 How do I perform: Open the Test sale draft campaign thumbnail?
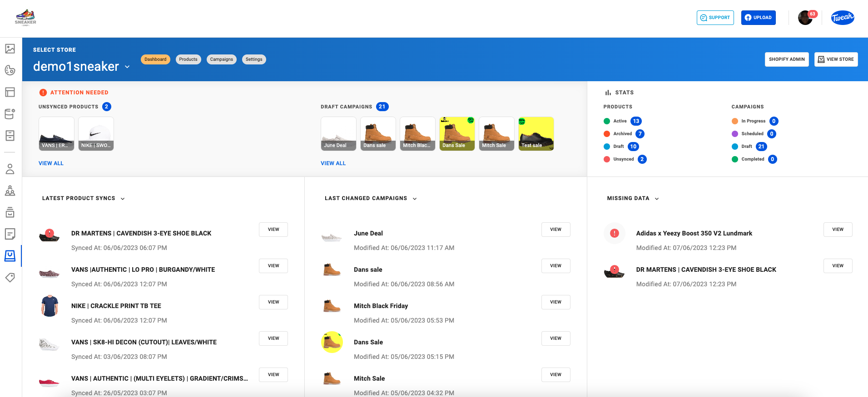(536, 134)
